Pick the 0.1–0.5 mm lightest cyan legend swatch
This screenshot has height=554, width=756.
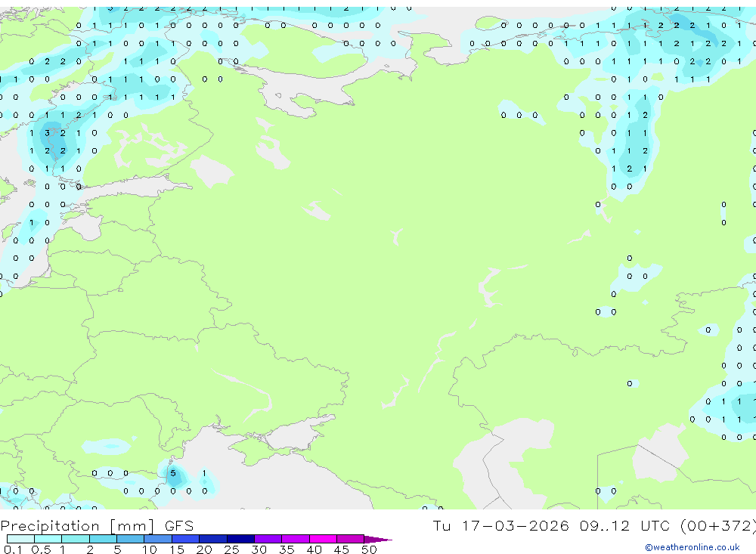click(x=20, y=539)
